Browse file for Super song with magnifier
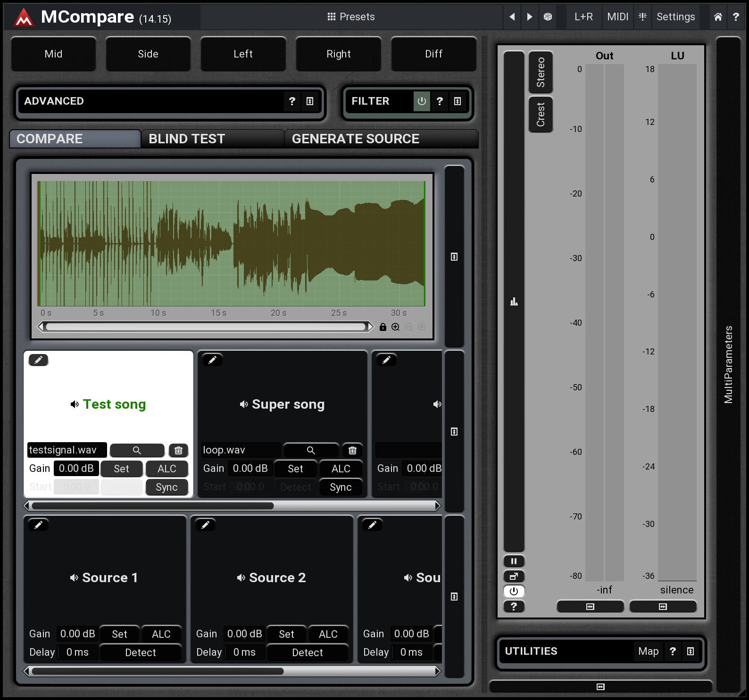The image size is (749, 700). pos(311,450)
